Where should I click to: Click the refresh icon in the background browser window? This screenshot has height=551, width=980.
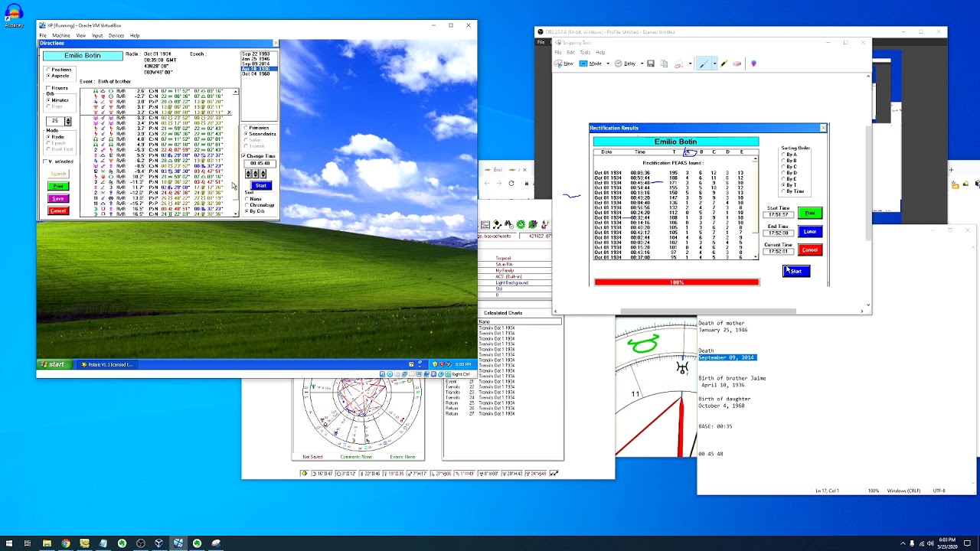coord(511,184)
